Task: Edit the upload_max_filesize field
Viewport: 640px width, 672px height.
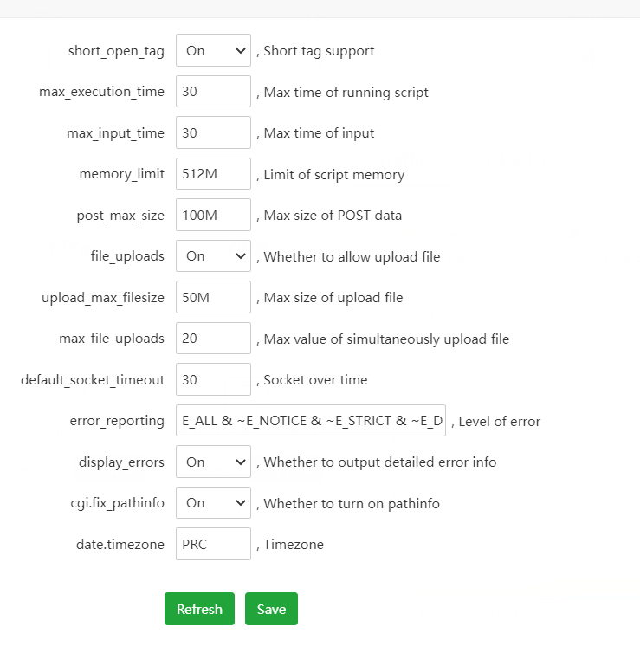Action: 213,297
